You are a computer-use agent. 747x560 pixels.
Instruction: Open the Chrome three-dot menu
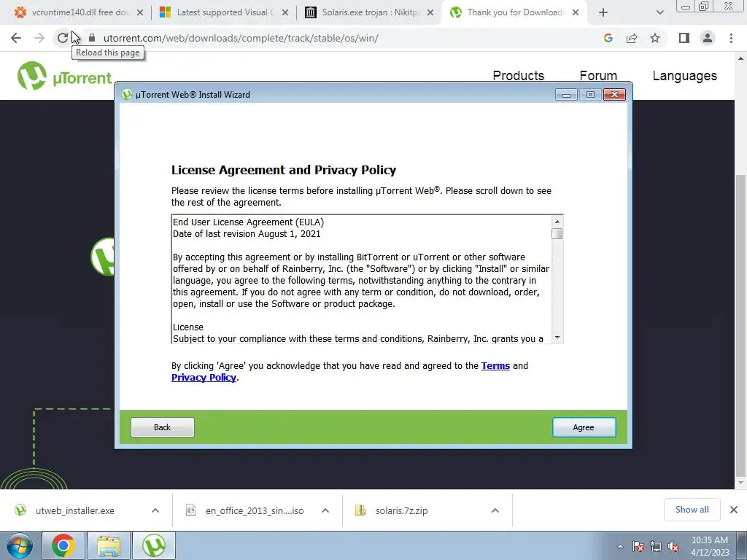click(x=731, y=38)
